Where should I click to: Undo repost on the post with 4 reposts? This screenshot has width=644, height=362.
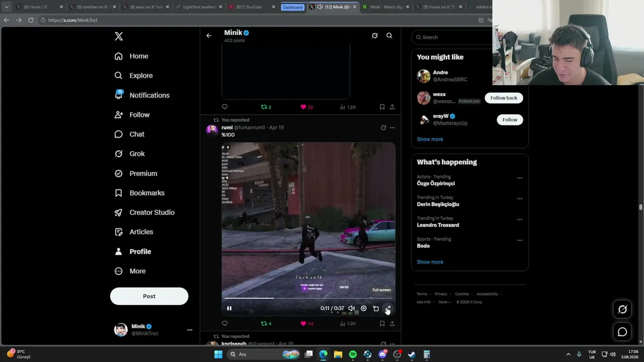266,324
